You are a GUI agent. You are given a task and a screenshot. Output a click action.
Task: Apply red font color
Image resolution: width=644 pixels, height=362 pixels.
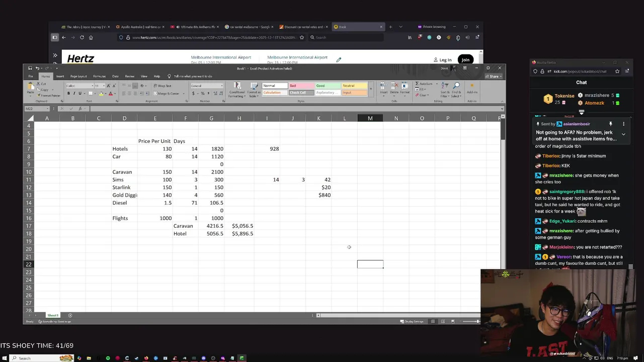(x=110, y=94)
